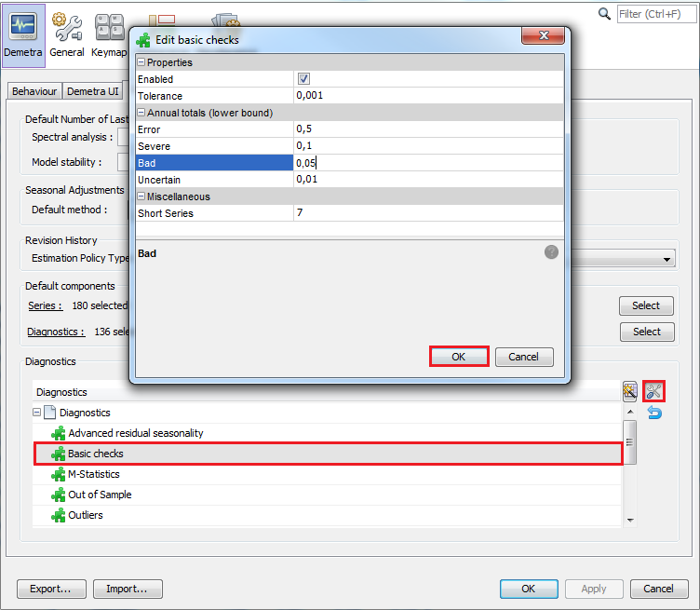Click the gray help question mark icon
Viewport: 700px width, 610px height.
tap(551, 252)
